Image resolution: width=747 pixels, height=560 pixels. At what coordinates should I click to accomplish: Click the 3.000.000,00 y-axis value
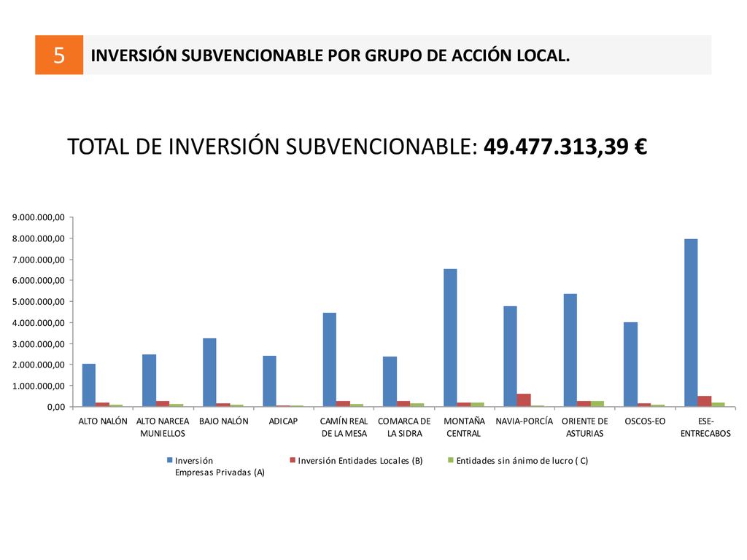[x=39, y=344]
